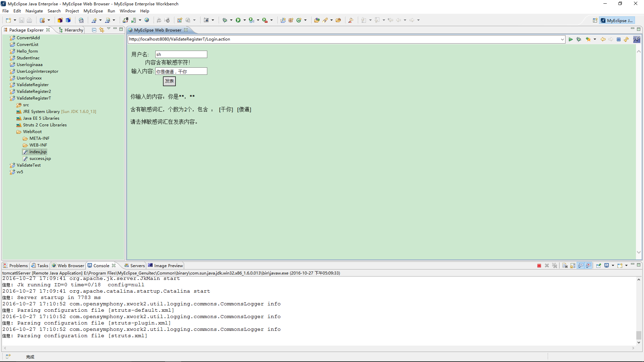Click the Debug bug icon in main toolbar
The width and height of the screenshot is (644, 362).
click(225, 20)
